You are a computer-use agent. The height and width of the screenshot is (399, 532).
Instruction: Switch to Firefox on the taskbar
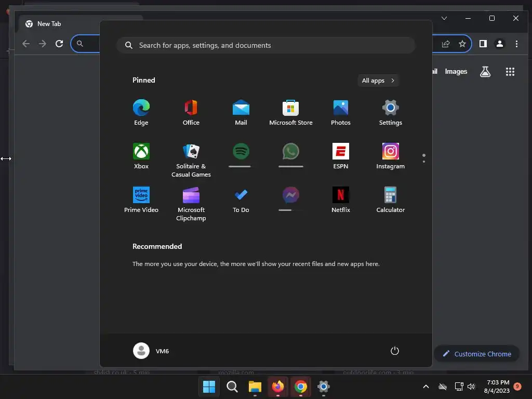pyautogui.click(x=278, y=387)
